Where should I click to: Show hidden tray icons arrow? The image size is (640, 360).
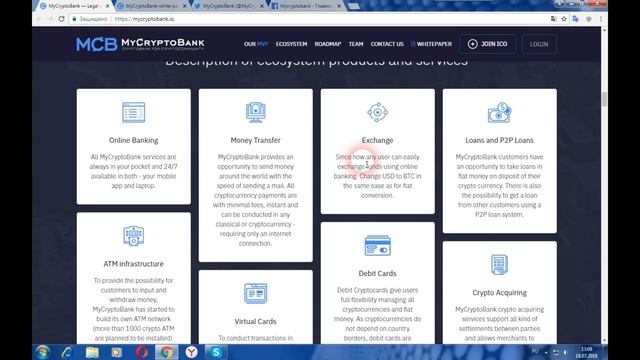[x=546, y=353]
